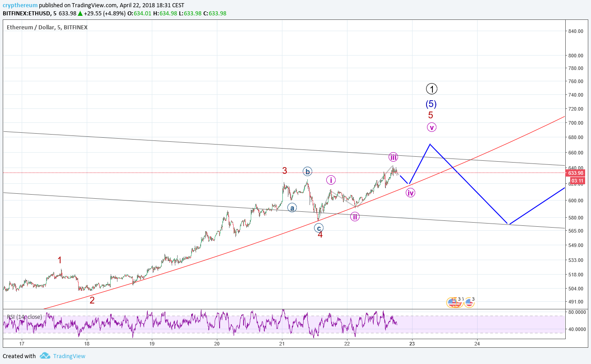
Task: Select the circled 'v' magenta wave label
Action: coord(432,127)
